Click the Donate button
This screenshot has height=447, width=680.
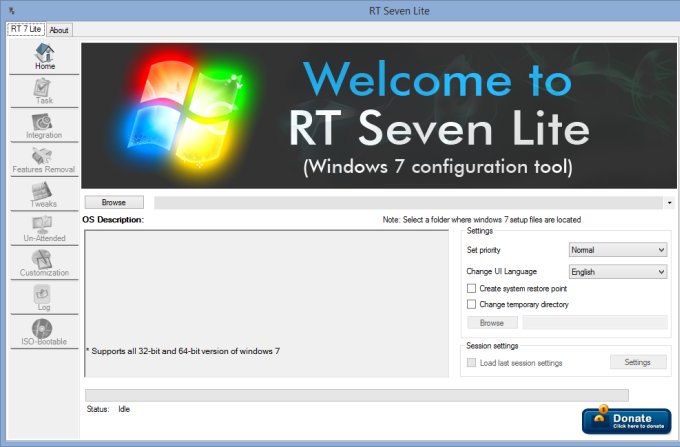(626, 421)
